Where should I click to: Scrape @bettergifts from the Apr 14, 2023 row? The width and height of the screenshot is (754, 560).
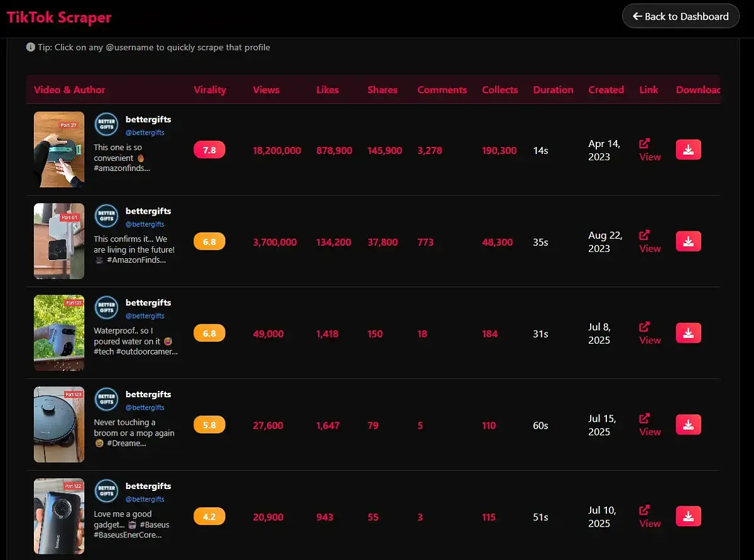145,133
